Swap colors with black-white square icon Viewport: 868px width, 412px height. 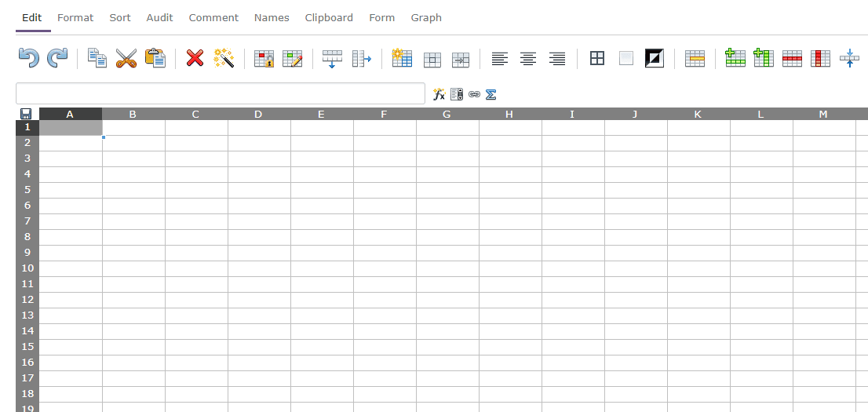pyautogui.click(x=654, y=58)
